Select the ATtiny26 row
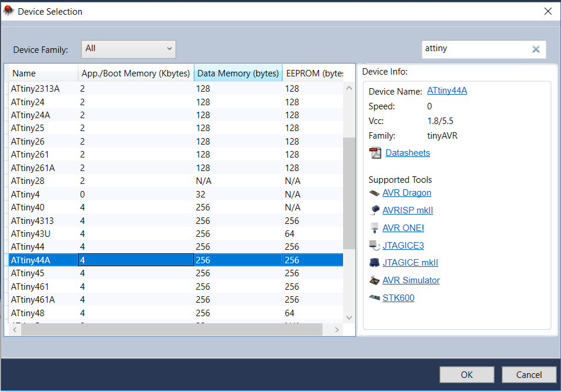The width and height of the screenshot is (561, 392). click(x=175, y=142)
